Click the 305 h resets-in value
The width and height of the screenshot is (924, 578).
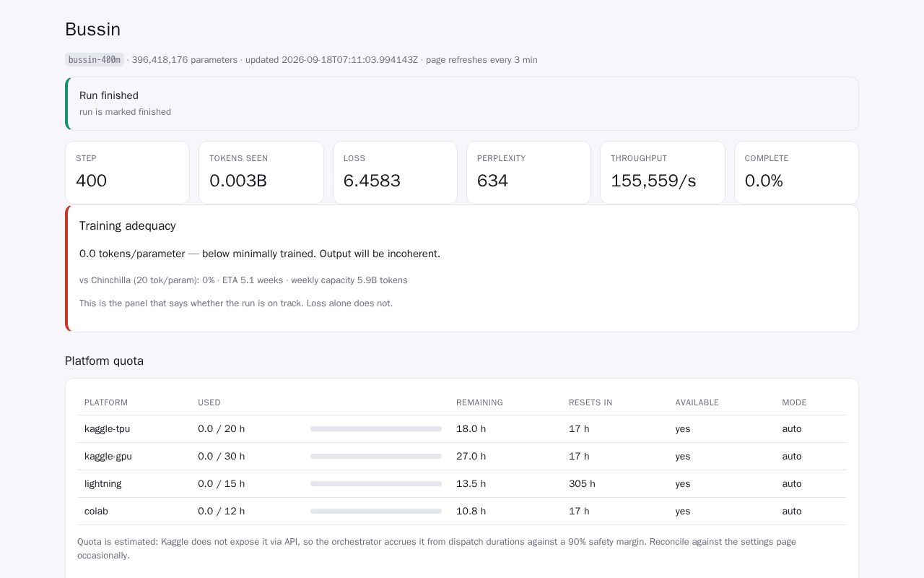click(x=583, y=484)
